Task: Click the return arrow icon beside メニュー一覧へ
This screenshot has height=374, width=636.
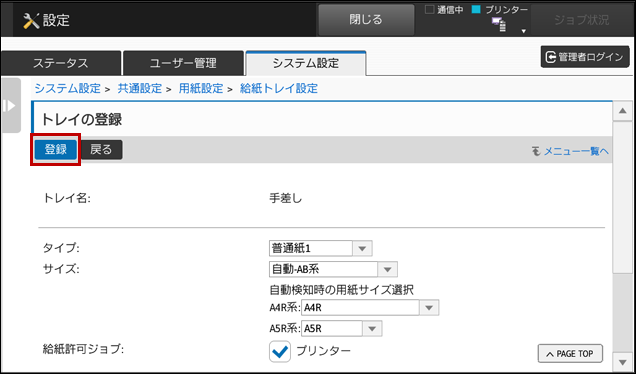Action: coord(536,151)
